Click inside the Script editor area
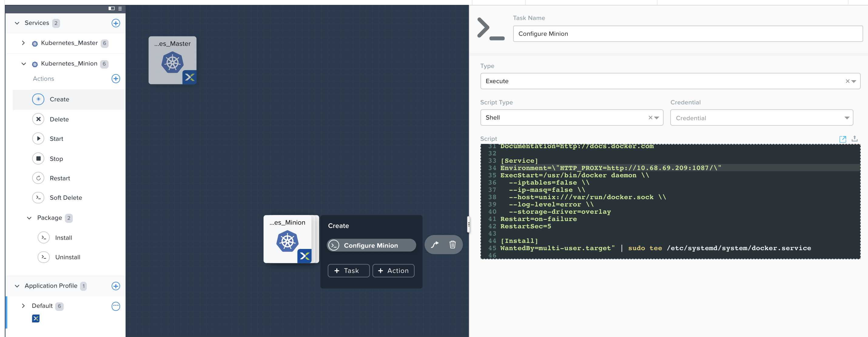The width and height of the screenshot is (868, 337). (x=670, y=201)
